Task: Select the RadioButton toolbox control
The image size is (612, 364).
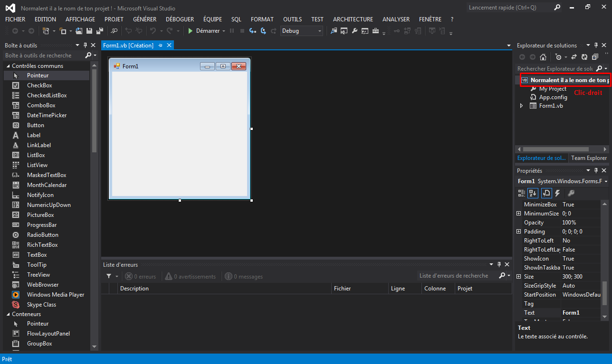Action: (47, 235)
